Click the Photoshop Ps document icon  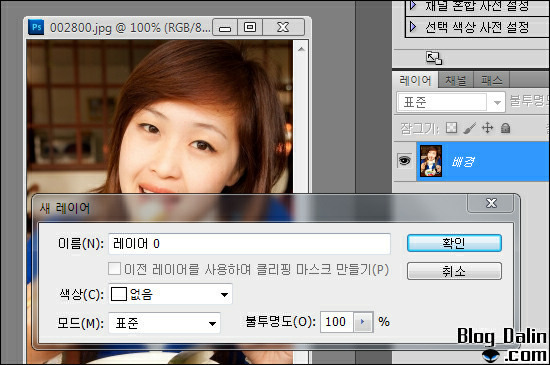(37, 27)
